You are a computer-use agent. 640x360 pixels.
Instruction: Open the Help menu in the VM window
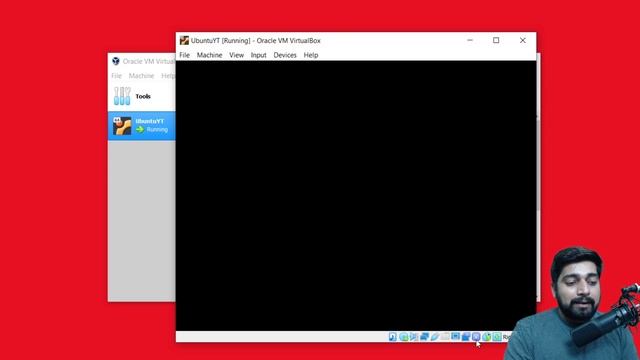pos(311,55)
